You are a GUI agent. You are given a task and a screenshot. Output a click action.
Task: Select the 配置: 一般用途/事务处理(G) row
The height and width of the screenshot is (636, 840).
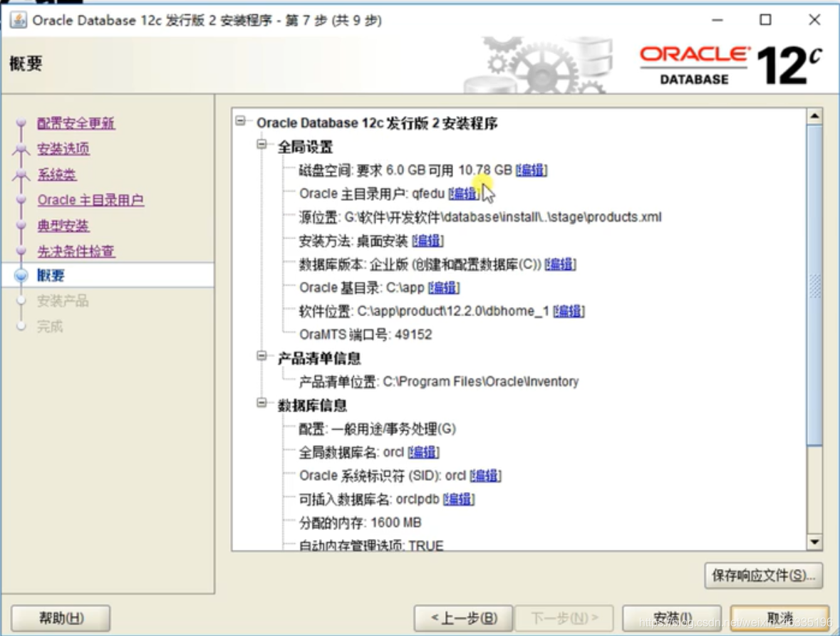point(377,429)
